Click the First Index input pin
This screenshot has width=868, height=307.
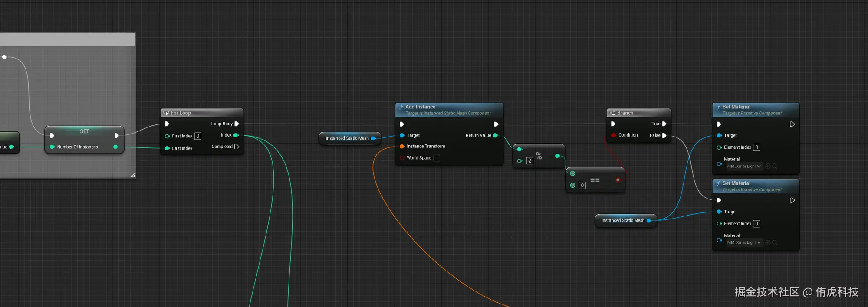point(167,136)
